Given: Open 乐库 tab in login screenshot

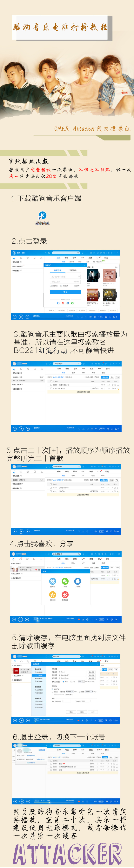Looking at the screenshot, I should click(x=58, y=258).
